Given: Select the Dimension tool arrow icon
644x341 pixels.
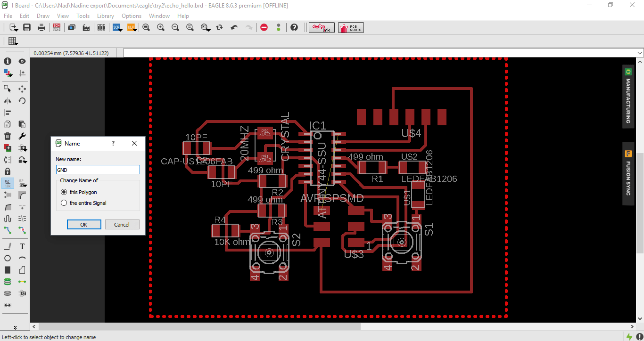Looking at the screenshot, I should click(x=8, y=305).
